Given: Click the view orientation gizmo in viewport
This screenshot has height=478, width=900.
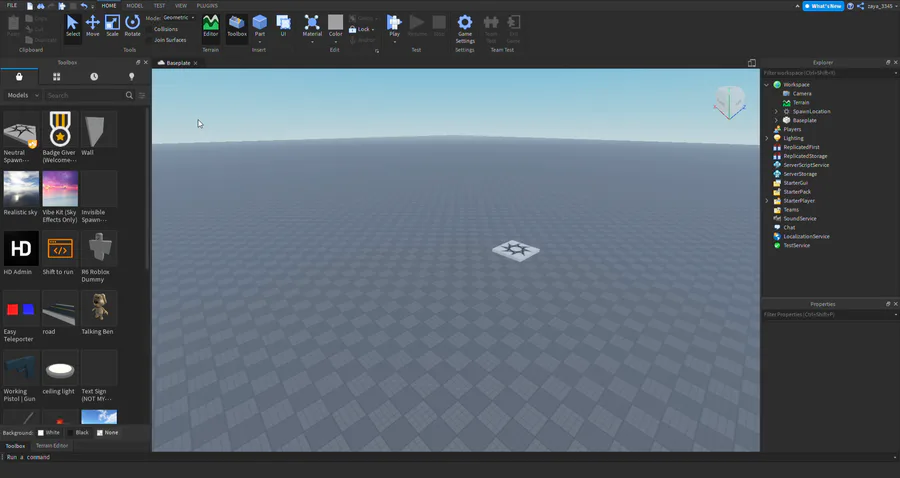Looking at the screenshot, I should point(730,102).
